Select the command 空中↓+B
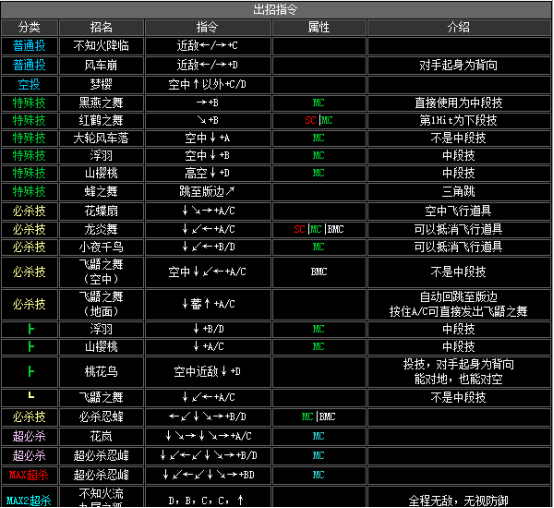 point(207,156)
